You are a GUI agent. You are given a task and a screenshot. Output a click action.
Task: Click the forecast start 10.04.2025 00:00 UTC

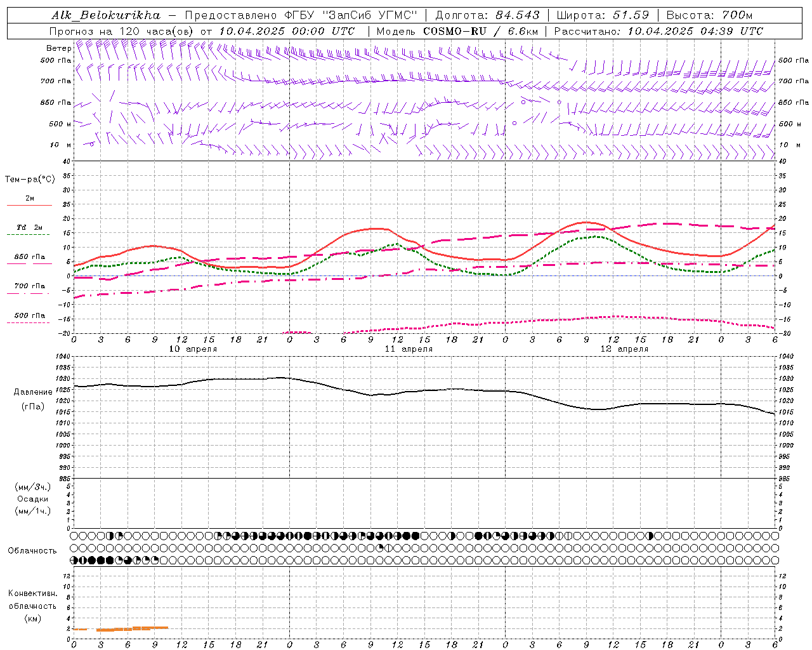[x=287, y=31]
